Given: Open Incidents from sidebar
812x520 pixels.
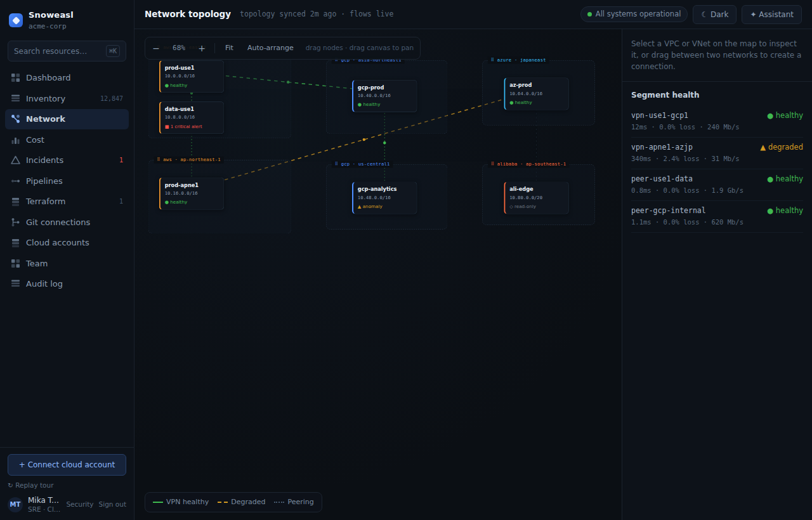Looking at the screenshot, I should (x=67, y=160).
